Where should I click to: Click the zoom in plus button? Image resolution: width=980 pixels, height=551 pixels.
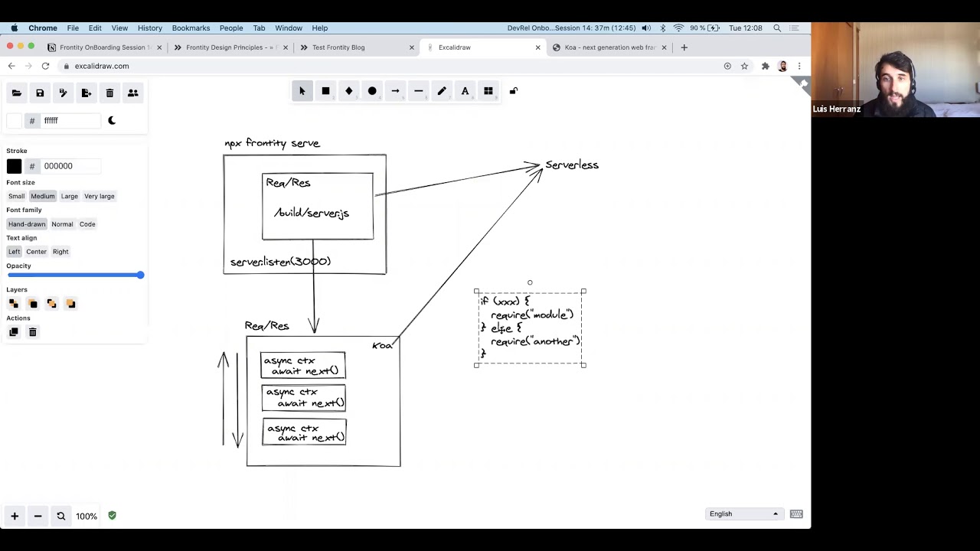point(15,516)
